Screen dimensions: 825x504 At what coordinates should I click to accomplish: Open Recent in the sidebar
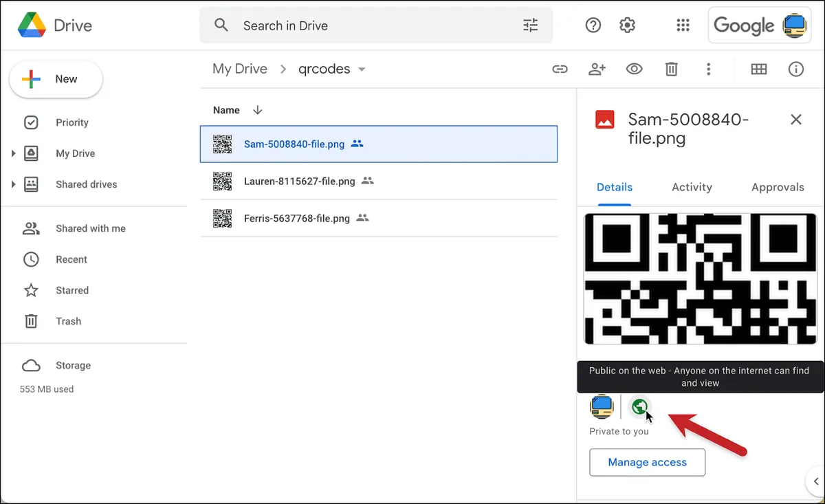click(x=71, y=259)
